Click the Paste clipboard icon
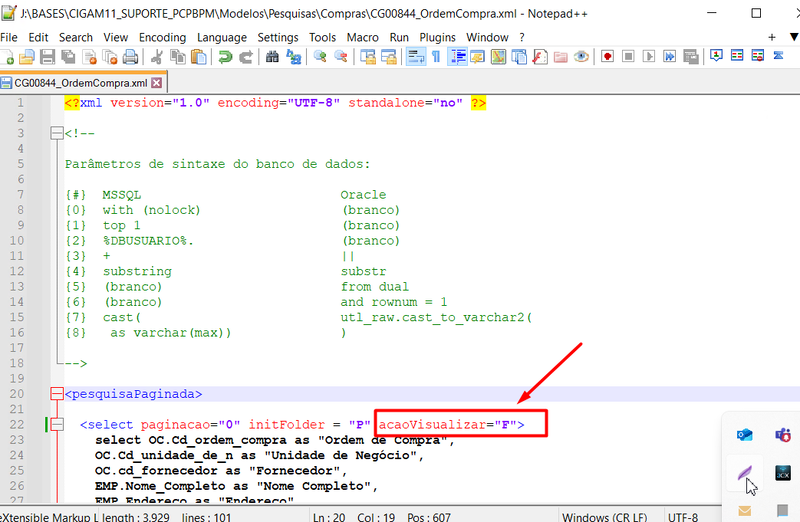This screenshot has height=522, width=800. 198,57
